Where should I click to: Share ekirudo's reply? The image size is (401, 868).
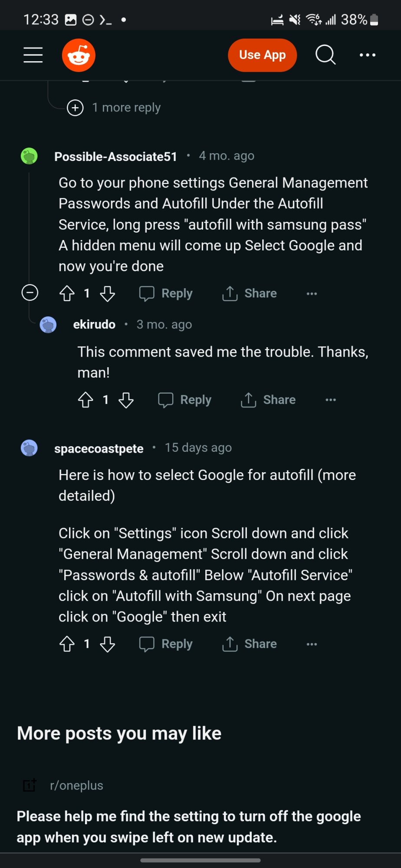point(268,400)
